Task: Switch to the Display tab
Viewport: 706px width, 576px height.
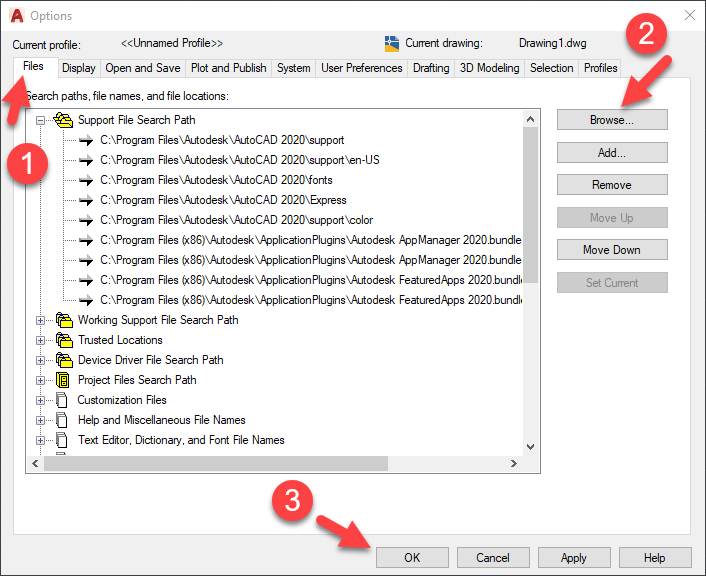Action: point(79,68)
